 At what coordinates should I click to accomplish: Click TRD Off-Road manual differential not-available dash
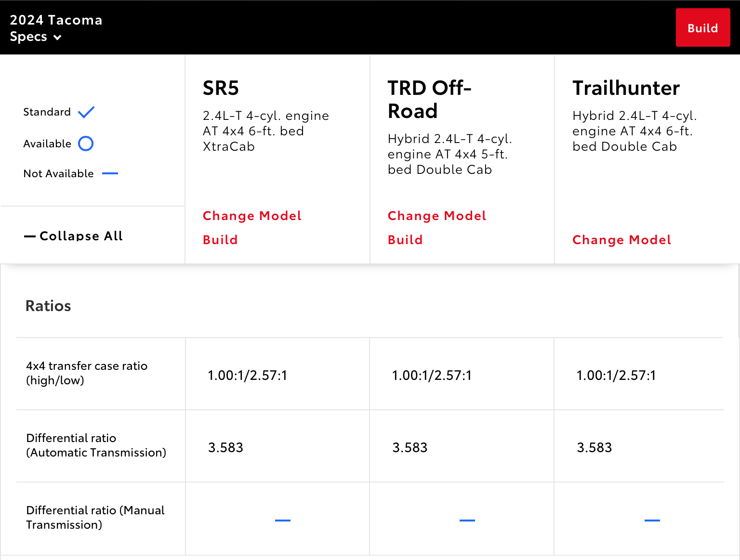point(467,521)
